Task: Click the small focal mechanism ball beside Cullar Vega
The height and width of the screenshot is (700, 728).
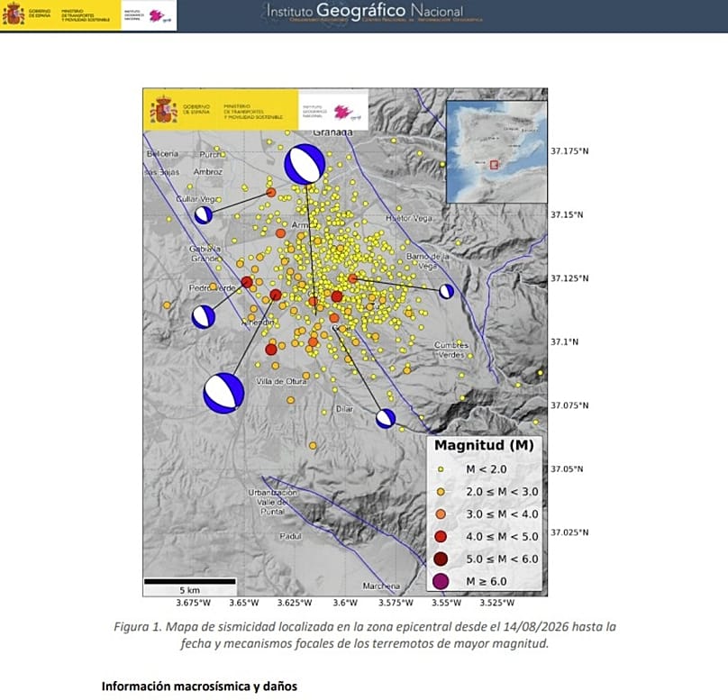Action: [x=204, y=215]
